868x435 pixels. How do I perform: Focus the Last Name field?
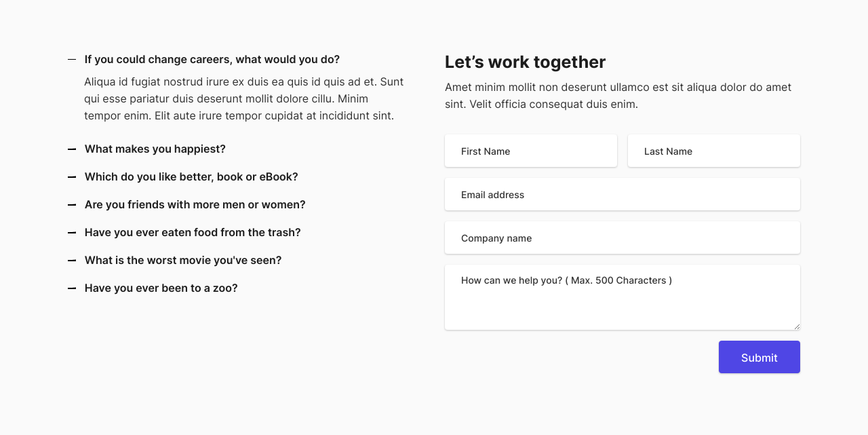click(x=714, y=151)
